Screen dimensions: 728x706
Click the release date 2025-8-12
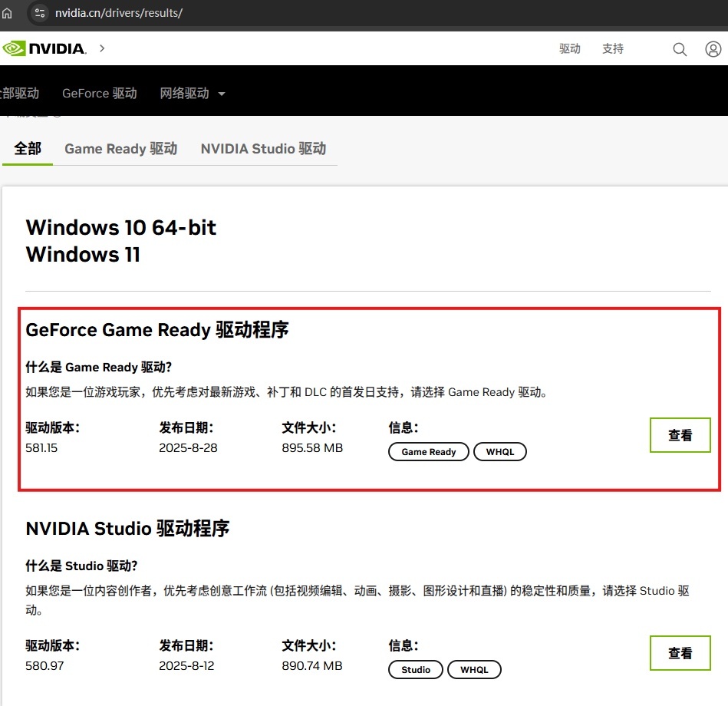(x=186, y=666)
